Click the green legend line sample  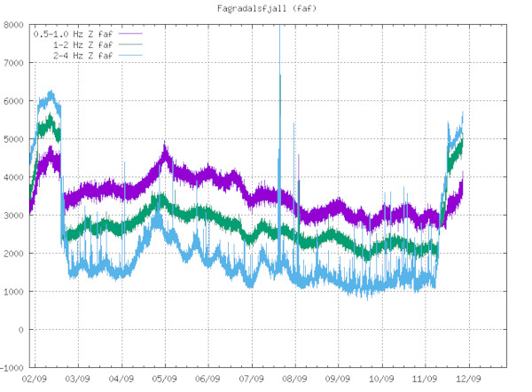coord(129,44)
